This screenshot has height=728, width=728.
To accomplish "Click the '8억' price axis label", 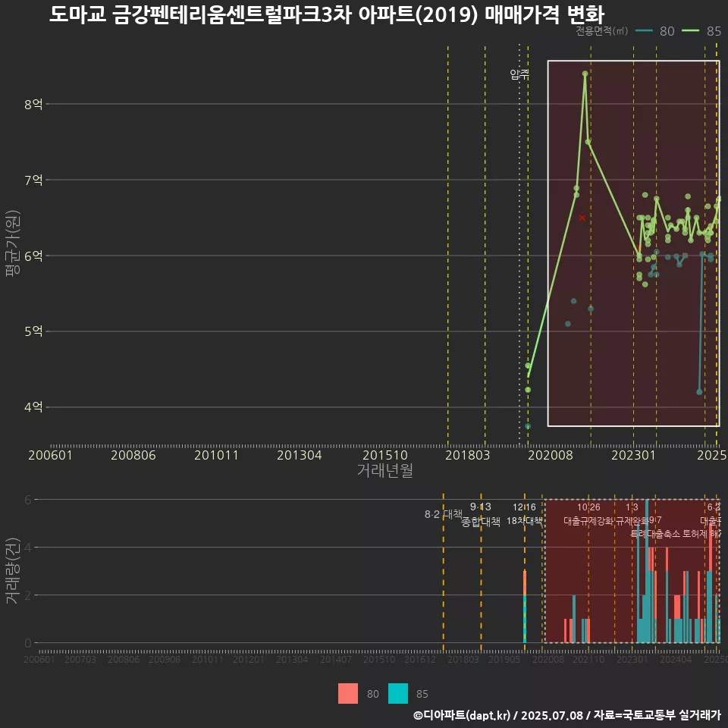I will click(33, 104).
